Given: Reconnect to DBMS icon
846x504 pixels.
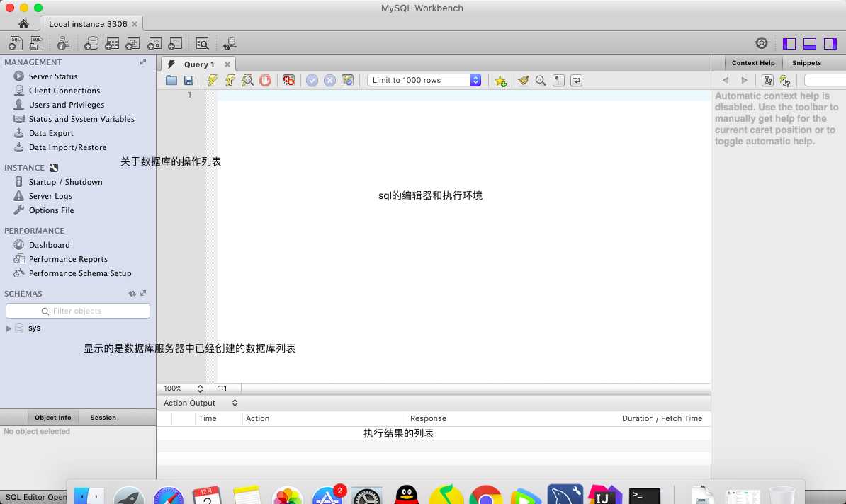Looking at the screenshot, I should point(230,43).
